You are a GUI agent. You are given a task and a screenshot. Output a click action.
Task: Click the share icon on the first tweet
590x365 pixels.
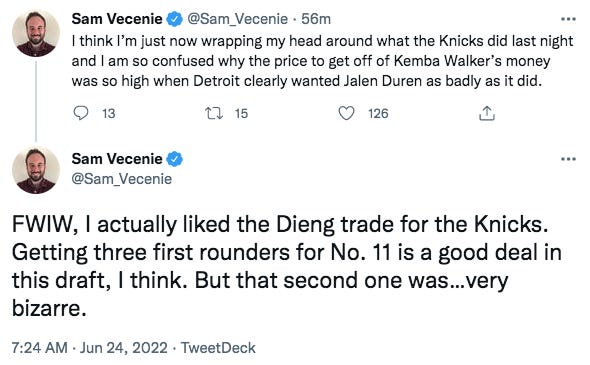[x=487, y=113]
